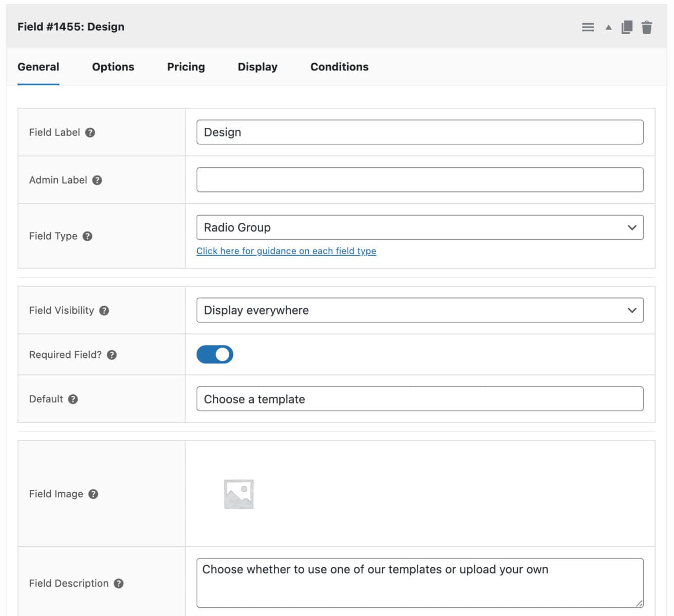674x616 pixels.
Task: Collapse the field using the up triangle
Action: pyautogui.click(x=608, y=27)
